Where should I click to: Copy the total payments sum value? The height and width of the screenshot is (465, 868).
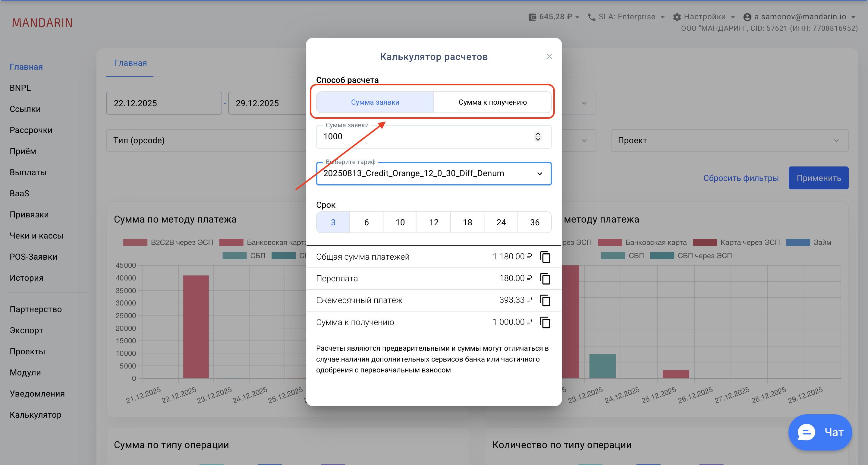[x=546, y=256]
